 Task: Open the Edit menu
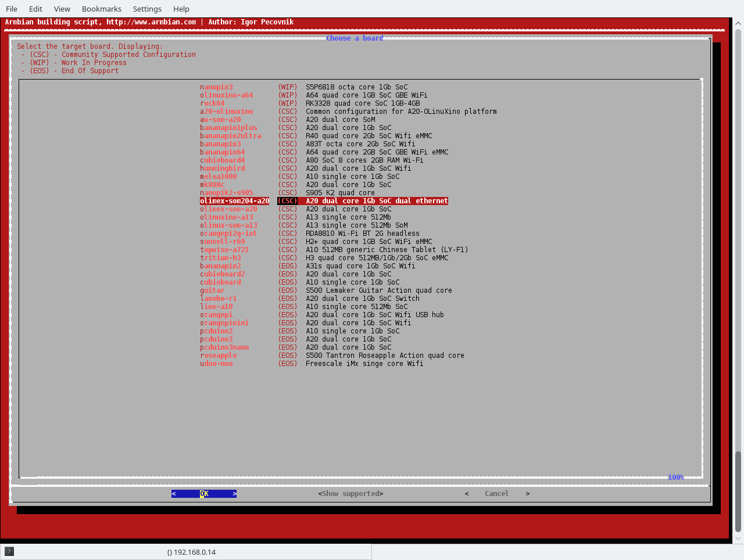click(x=35, y=9)
